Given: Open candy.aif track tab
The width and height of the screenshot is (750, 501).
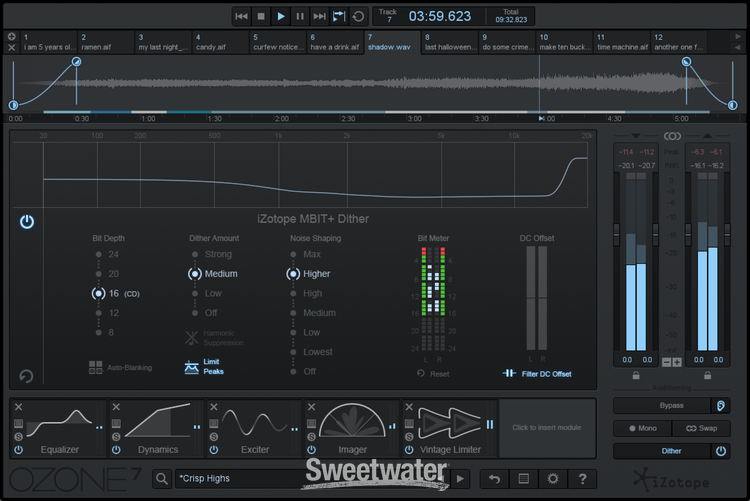Looking at the screenshot, I should [x=221, y=42].
